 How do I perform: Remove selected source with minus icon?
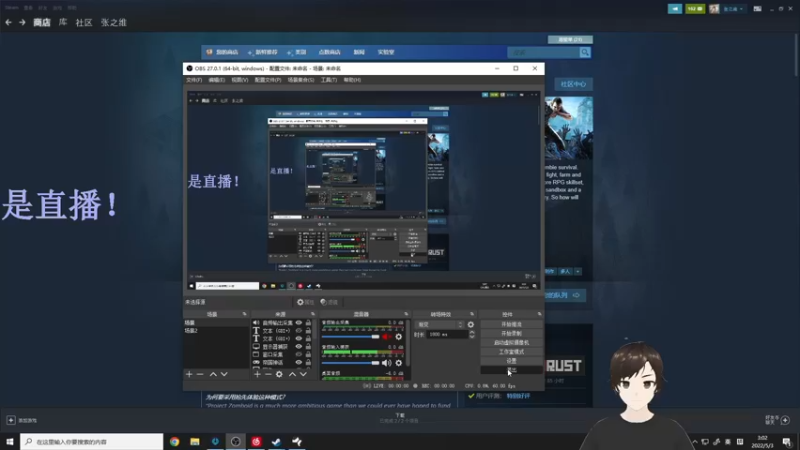268,374
